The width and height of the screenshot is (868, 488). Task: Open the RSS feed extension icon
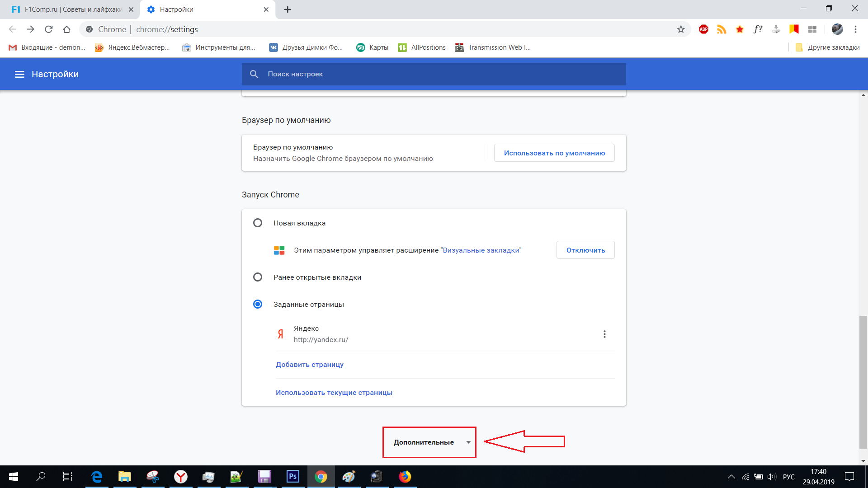point(722,29)
